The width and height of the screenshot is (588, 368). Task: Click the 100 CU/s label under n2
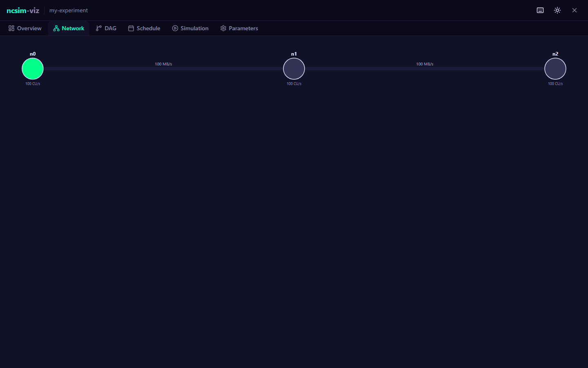(555, 84)
